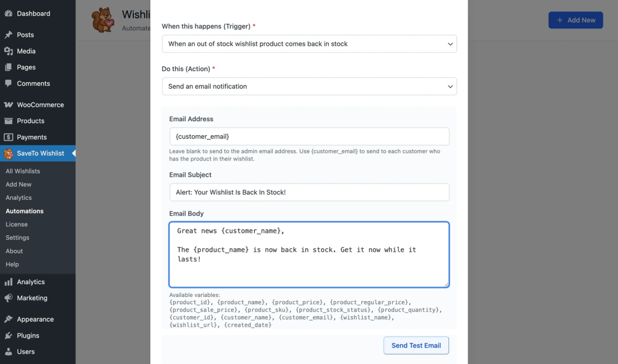Open the trigger dropdown for wishlist events
This screenshot has width=618, height=364.
click(x=309, y=43)
